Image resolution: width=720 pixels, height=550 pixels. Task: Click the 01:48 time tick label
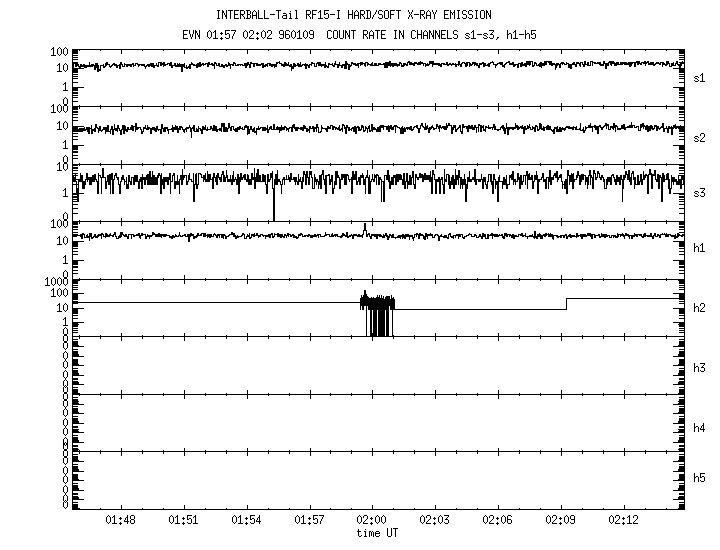(120, 521)
